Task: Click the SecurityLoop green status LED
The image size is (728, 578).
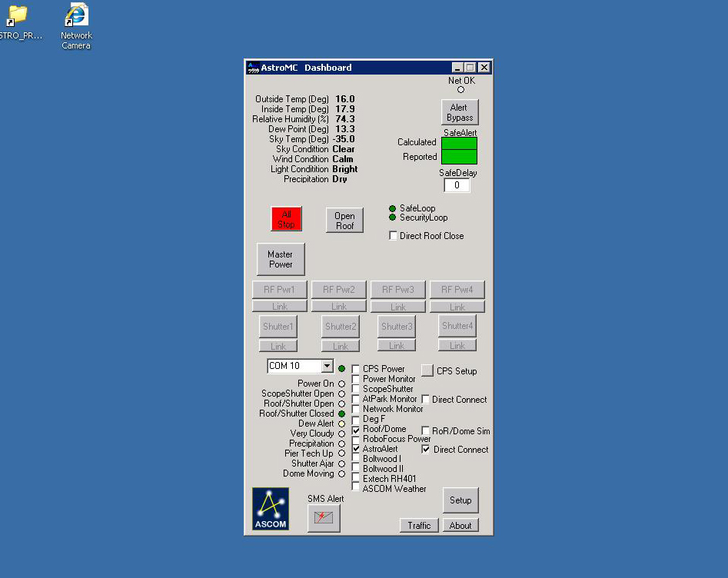Action: tap(392, 218)
